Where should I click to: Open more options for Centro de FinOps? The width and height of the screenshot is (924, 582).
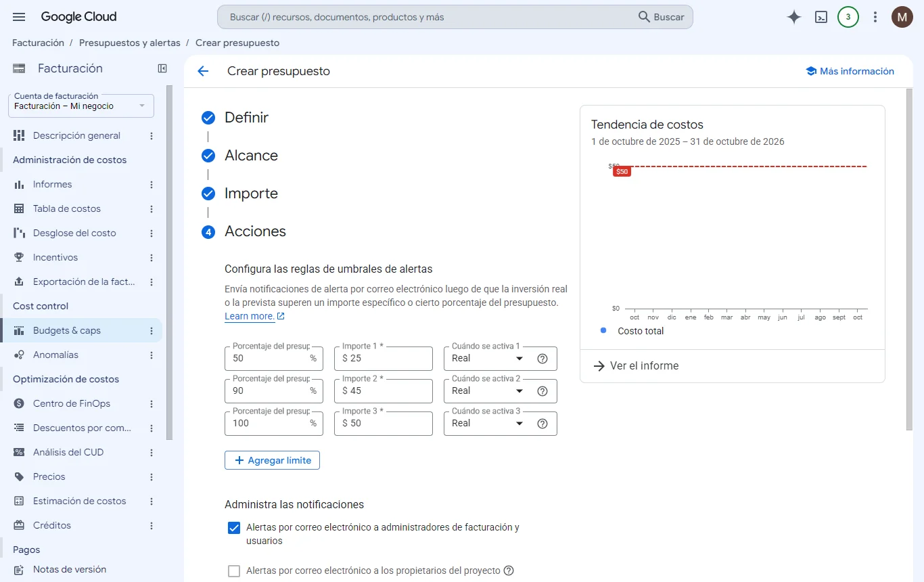[152, 404]
